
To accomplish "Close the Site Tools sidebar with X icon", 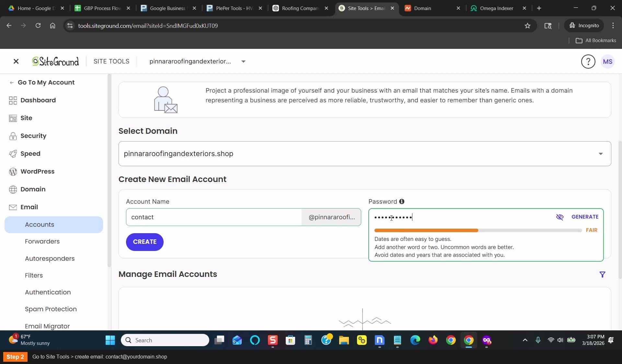I will pos(16,61).
